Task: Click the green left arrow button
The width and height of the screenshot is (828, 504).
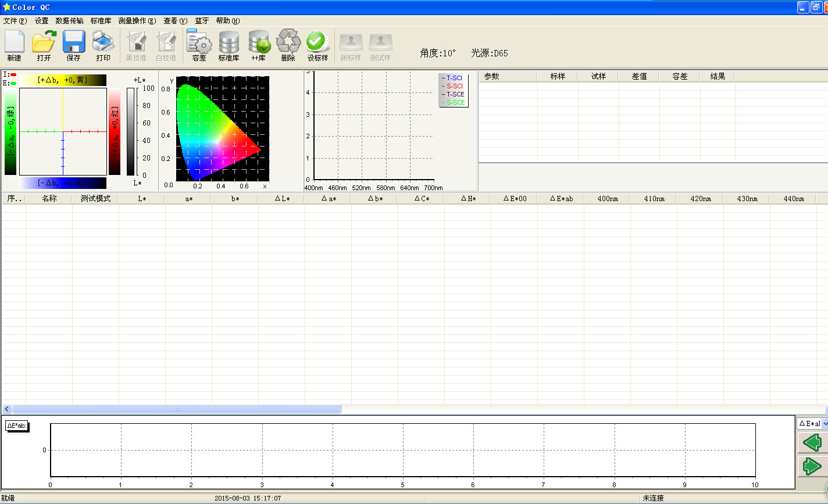Action: [812, 443]
